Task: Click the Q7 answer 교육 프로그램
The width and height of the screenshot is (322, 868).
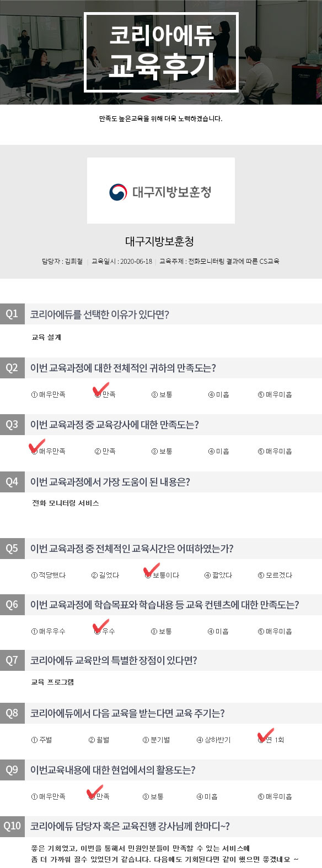Action: tap(52, 682)
